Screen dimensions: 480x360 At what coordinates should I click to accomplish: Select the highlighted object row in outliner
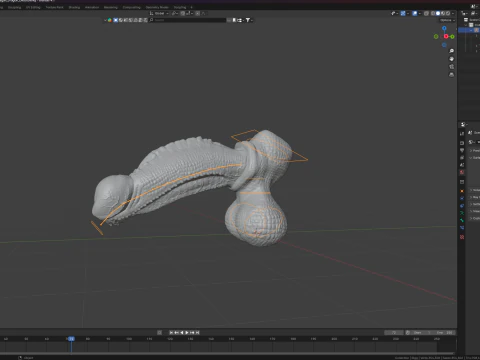coord(469,30)
